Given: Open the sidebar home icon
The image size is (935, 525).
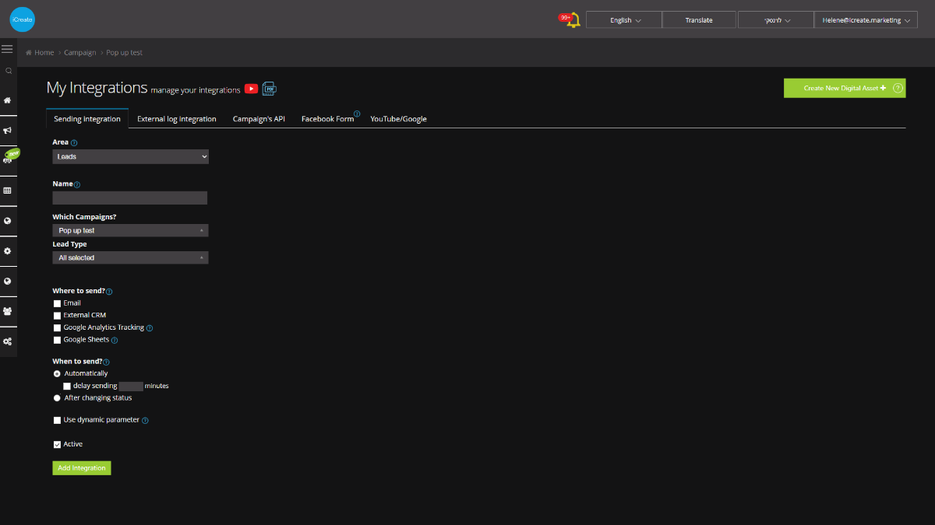Looking at the screenshot, I should click(x=7, y=100).
